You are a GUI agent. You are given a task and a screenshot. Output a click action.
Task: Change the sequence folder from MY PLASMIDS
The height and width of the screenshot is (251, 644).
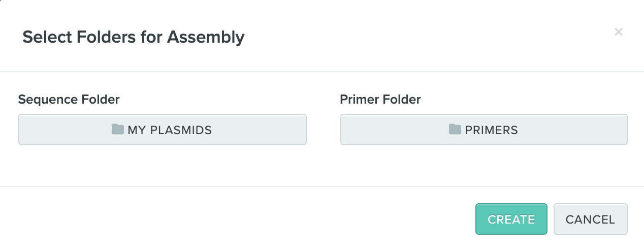[x=163, y=130]
